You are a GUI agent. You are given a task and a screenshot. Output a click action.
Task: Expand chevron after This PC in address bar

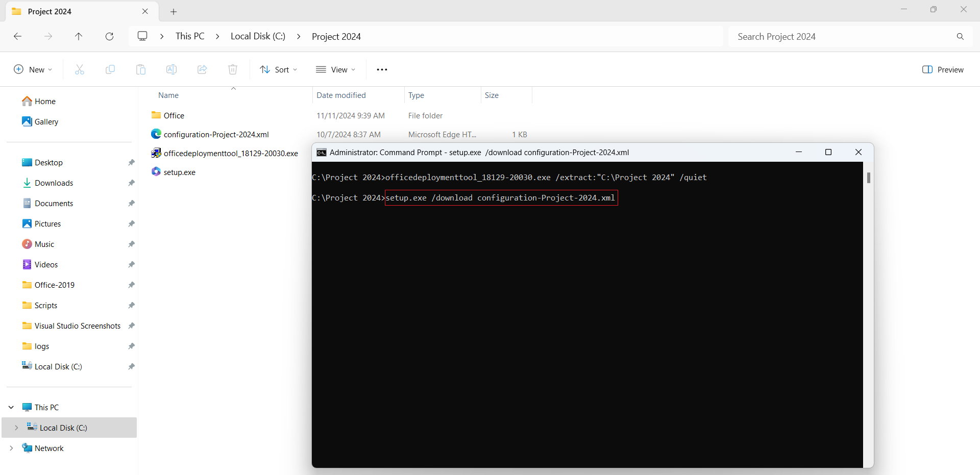coord(217,36)
